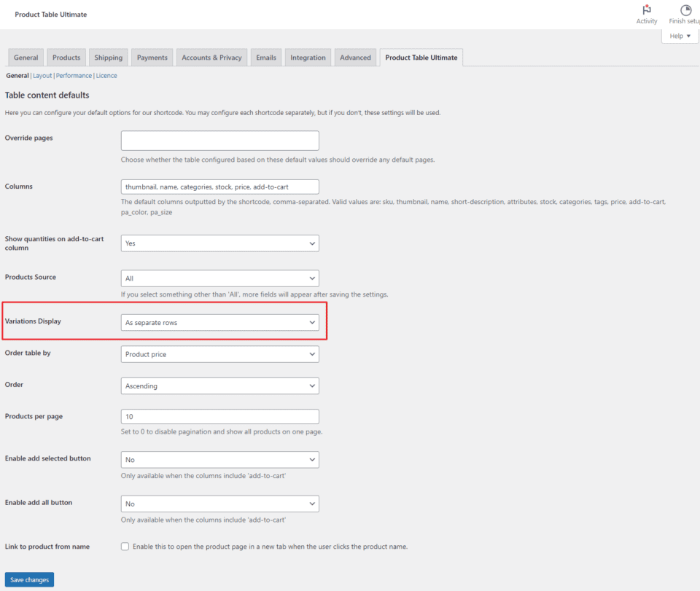Click the Override pages input field

pyautogui.click(x=219, y=140)
